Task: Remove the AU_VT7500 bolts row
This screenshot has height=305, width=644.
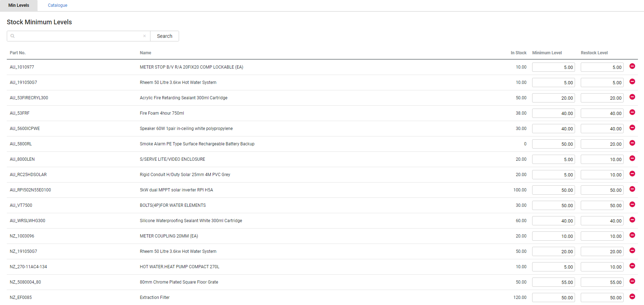Action: 632,204
